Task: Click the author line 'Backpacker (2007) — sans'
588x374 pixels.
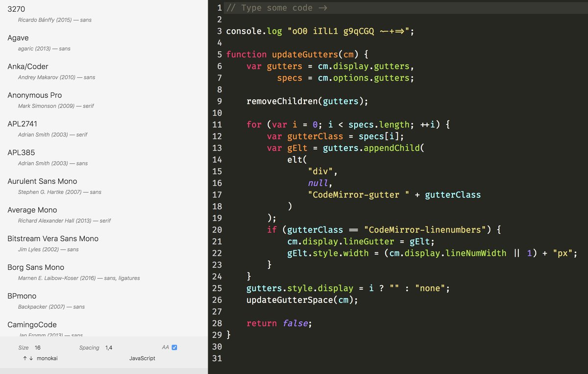Action: pos(51,307)
